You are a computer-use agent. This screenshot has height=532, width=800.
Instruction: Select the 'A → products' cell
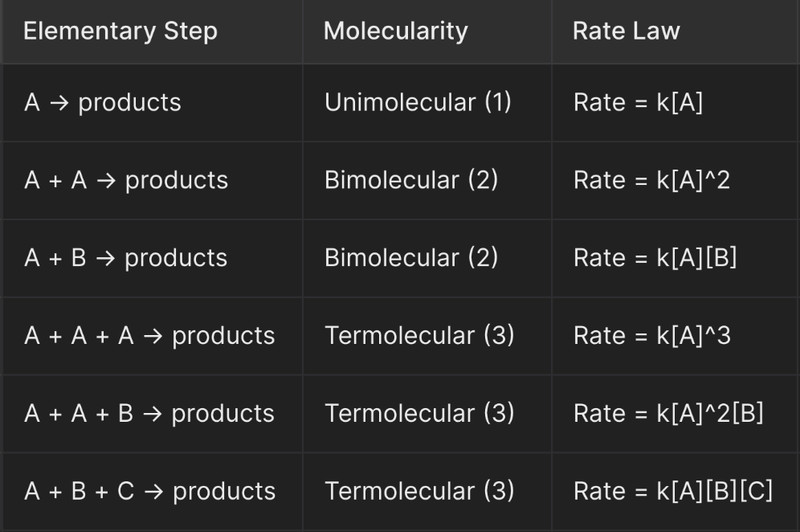coord(103,103)
